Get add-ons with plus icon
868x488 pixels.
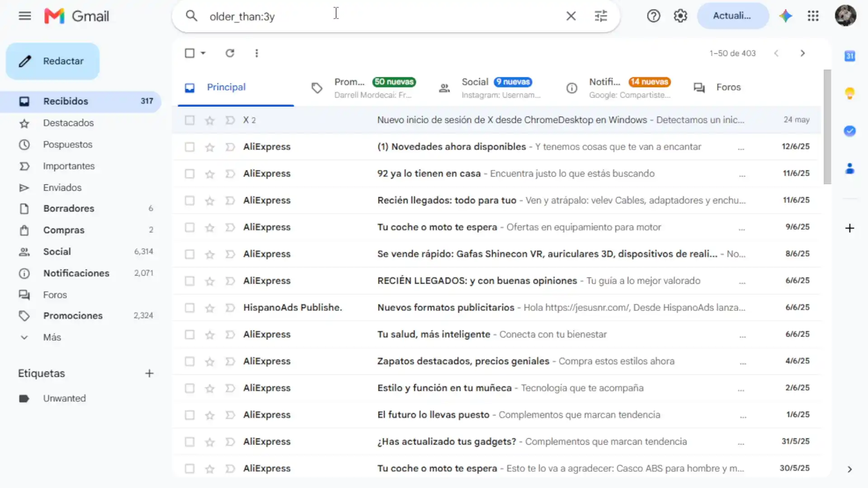coord(850,228)
